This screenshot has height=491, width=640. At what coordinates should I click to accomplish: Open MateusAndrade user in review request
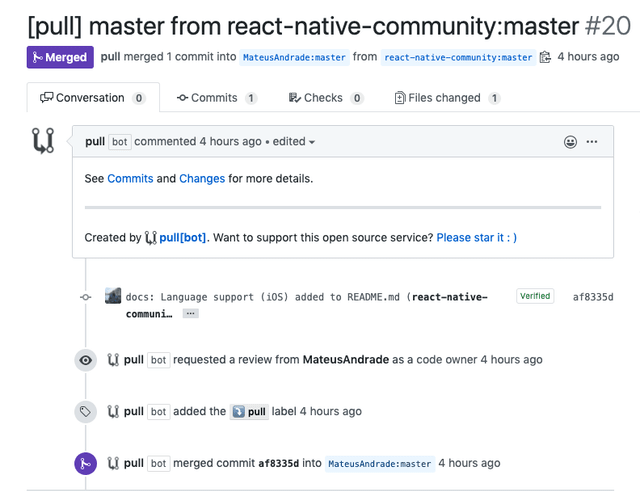click(346, 360)
